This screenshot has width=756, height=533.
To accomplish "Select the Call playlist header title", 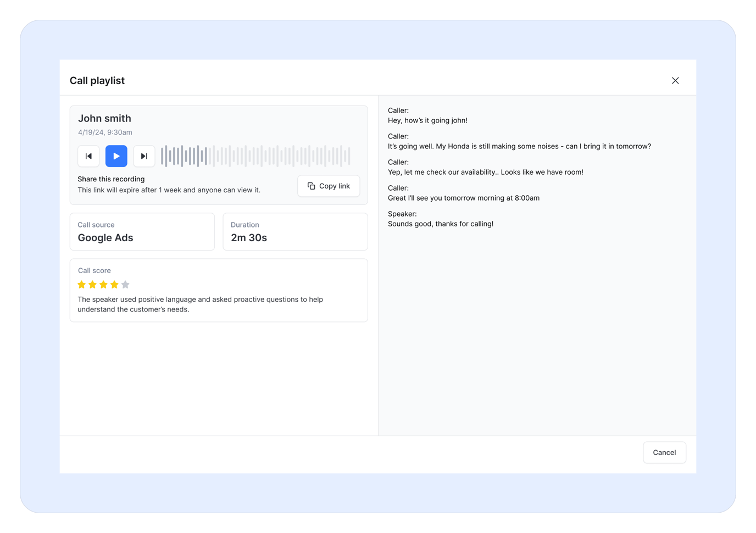I will tap(97, 80).
